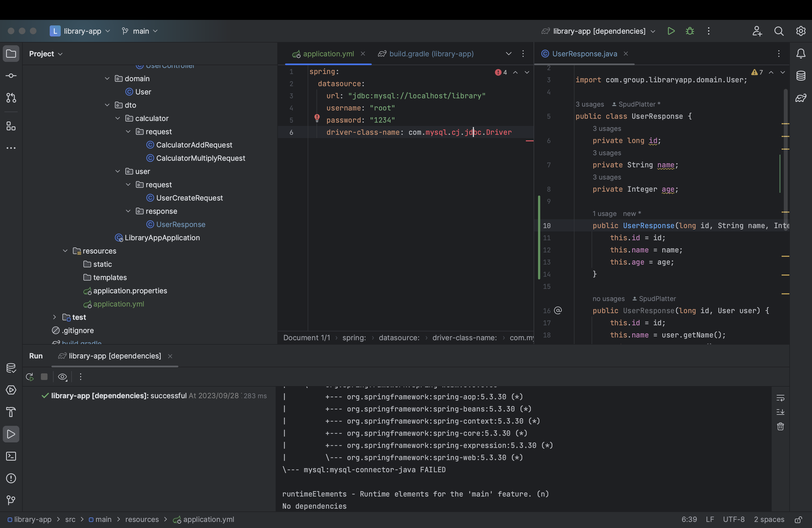
Task: Open Search Everywhere magnifier icon
Action: (779, 31)
